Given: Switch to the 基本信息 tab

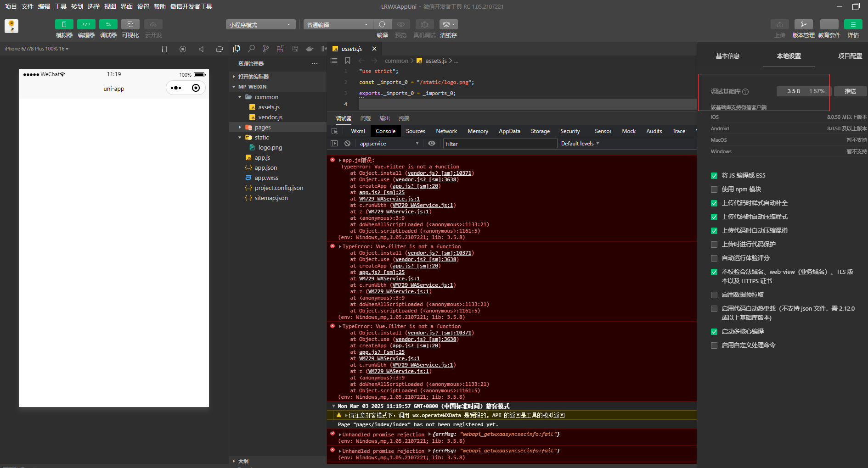Looking at the screenshot, I should point(727,56).
